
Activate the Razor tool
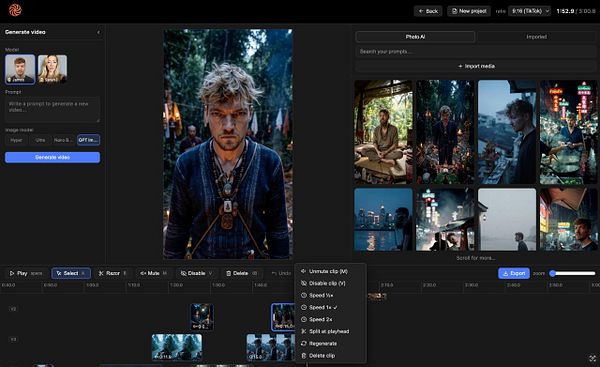112,273
